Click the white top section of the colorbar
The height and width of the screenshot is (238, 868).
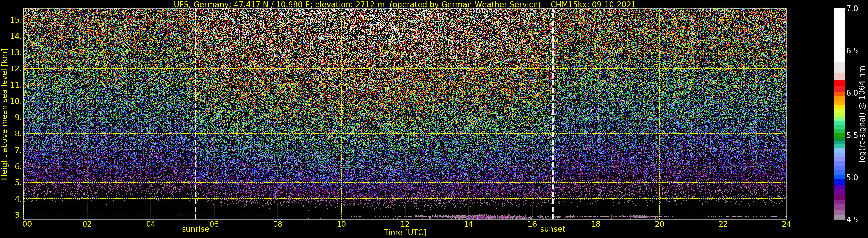tap(839, 34)
